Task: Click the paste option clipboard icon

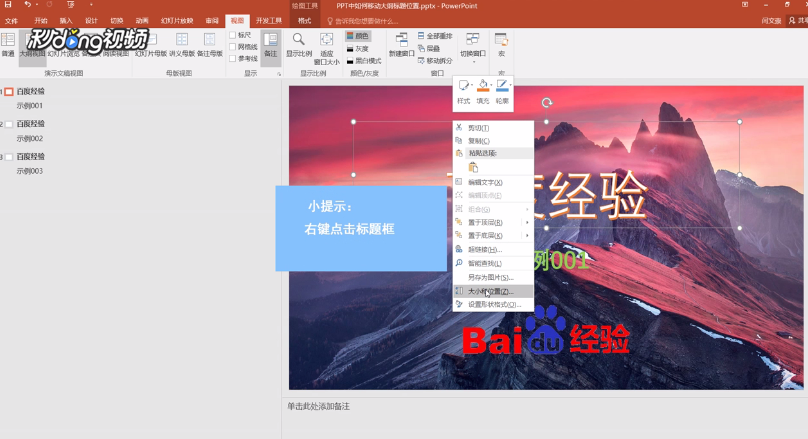Action: click(473, 167)
